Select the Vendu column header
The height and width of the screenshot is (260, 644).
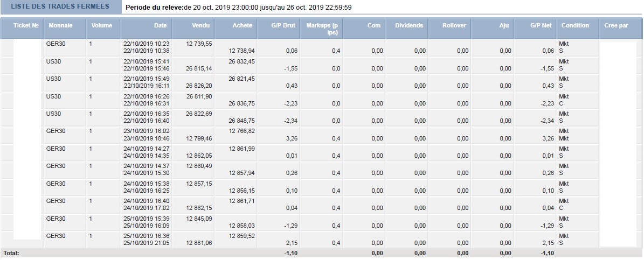tap(193, 29)
